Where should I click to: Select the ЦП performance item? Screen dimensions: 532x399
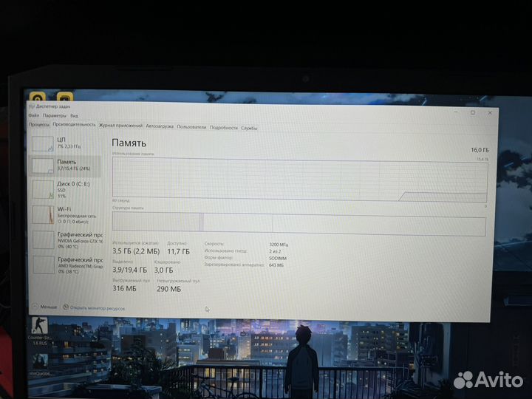(x=65, y=143)
